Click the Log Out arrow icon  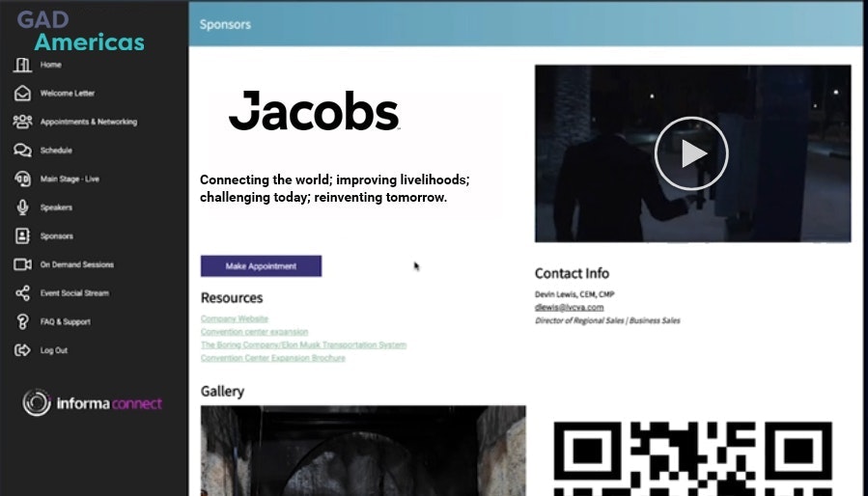(x=22, y=350)
